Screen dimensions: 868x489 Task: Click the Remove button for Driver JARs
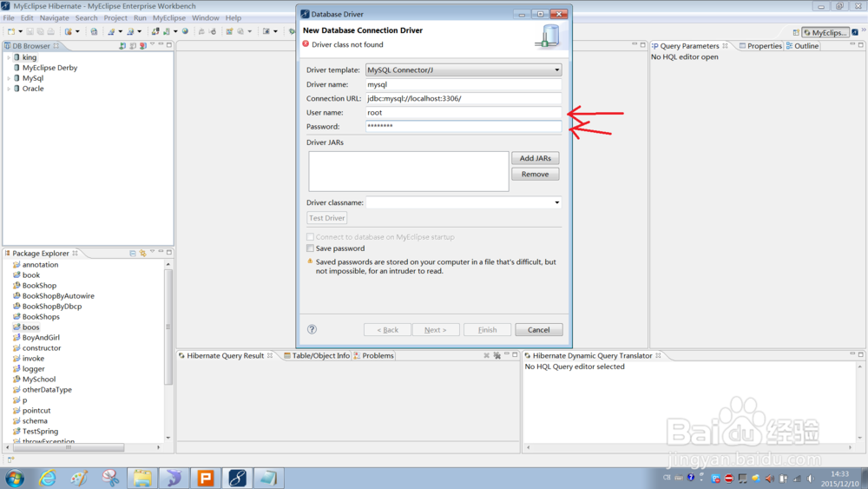536,174
